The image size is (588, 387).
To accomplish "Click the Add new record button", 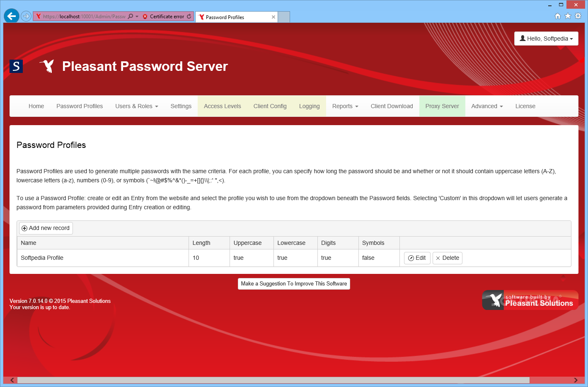I will pos(46,228).
